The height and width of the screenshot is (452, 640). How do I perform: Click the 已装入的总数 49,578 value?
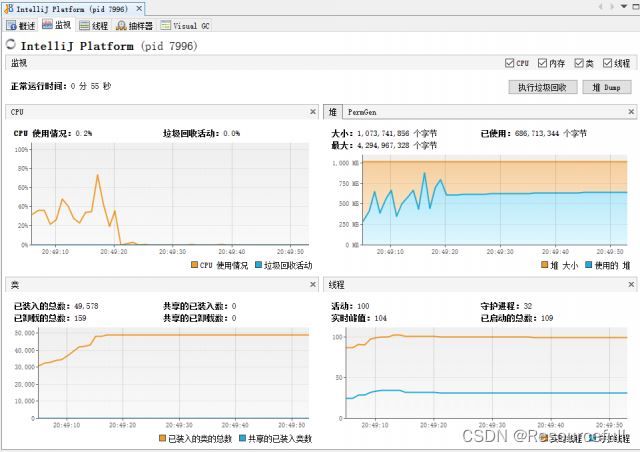[86, 306]
